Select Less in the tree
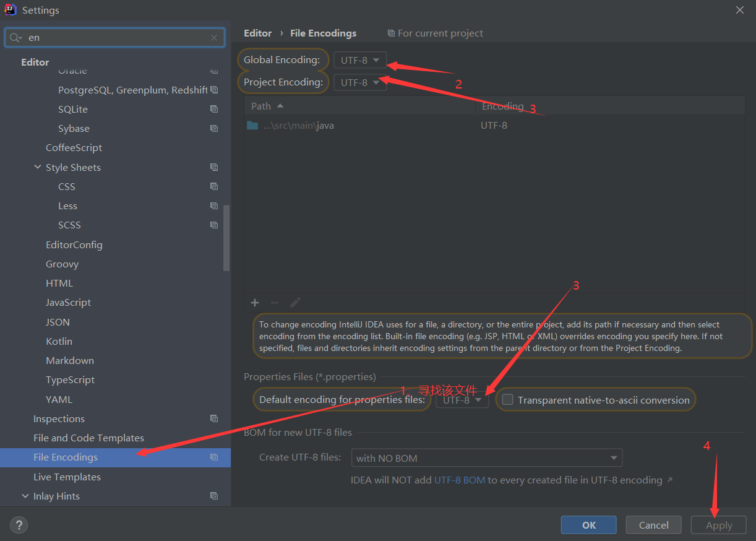The image size is (756, 541). click(x=67, y=206)
